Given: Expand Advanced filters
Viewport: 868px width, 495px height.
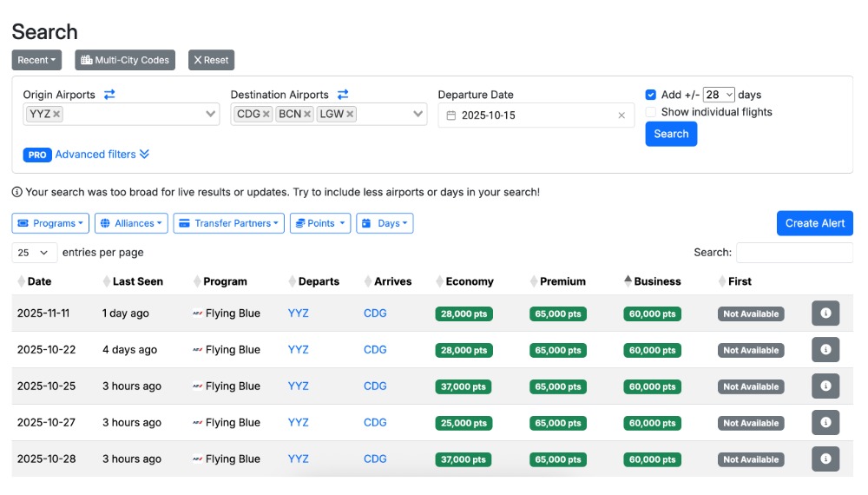Looking at the screenshot, I should [102, 155].
